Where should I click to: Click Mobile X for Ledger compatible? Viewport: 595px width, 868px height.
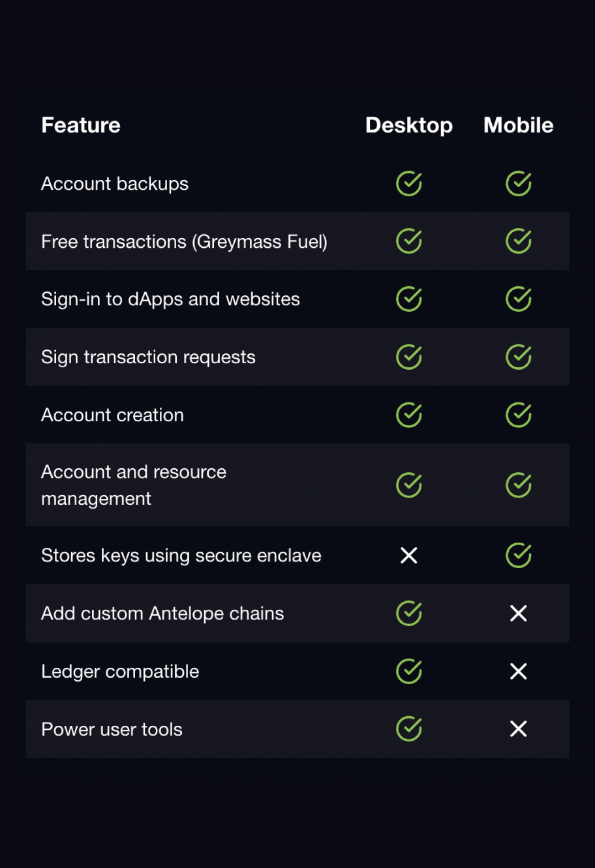click(519, 671)
